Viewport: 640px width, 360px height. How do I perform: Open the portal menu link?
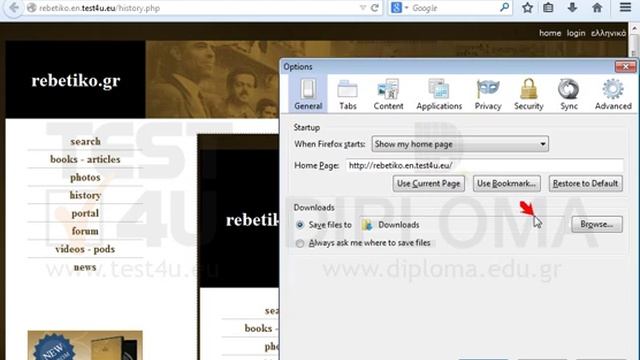click(x=85, y=213)
